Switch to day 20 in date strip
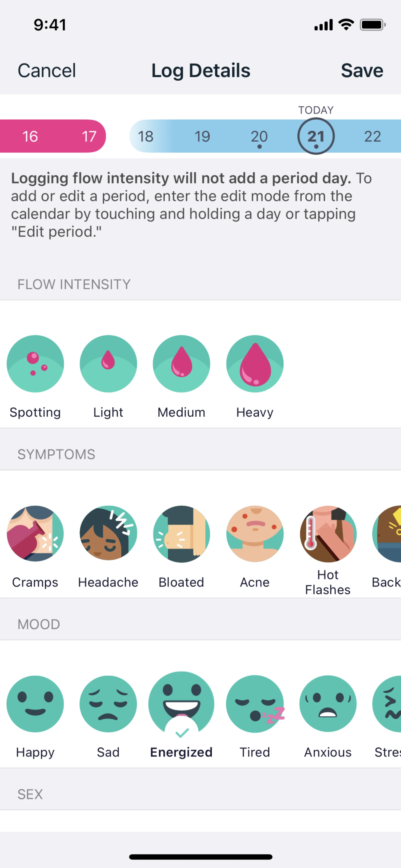 tap(259, 137)
